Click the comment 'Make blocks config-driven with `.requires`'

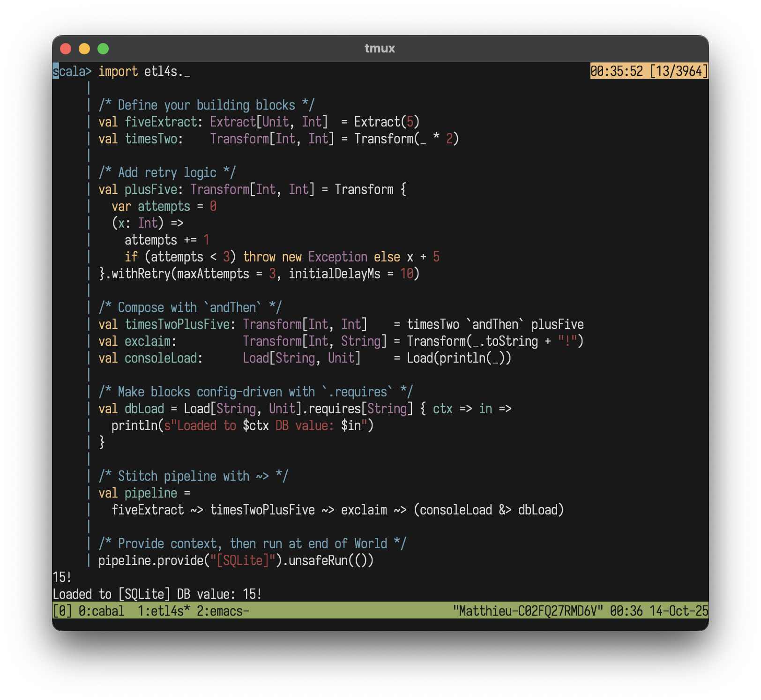[256, 392]
